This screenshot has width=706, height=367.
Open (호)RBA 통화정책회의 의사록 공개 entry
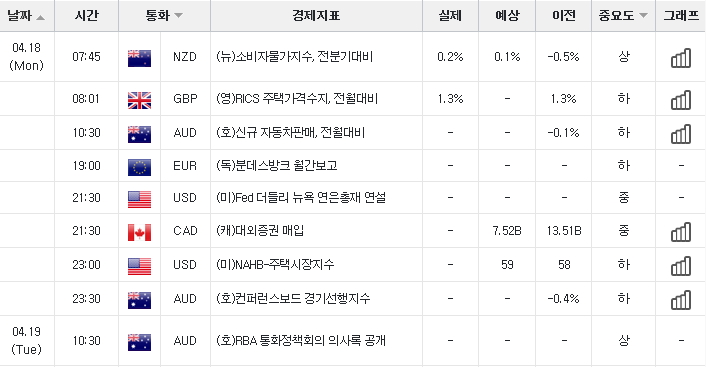[301, 340]
